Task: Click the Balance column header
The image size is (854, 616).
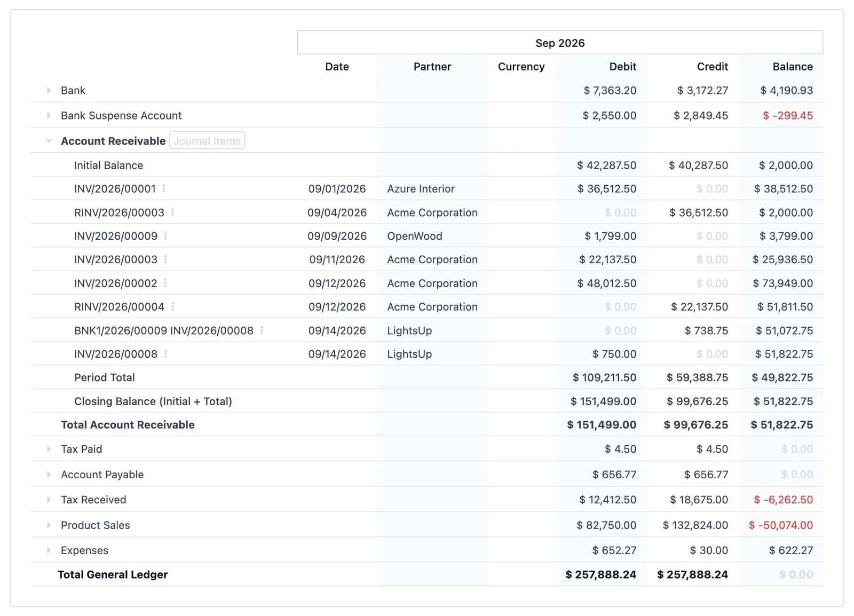Action: tap(793, 67)
